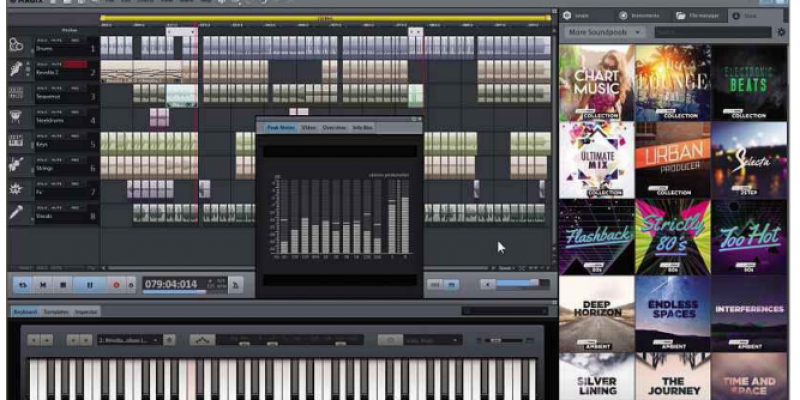Click the Keys track keyboard icon

(x=16, y=141)
